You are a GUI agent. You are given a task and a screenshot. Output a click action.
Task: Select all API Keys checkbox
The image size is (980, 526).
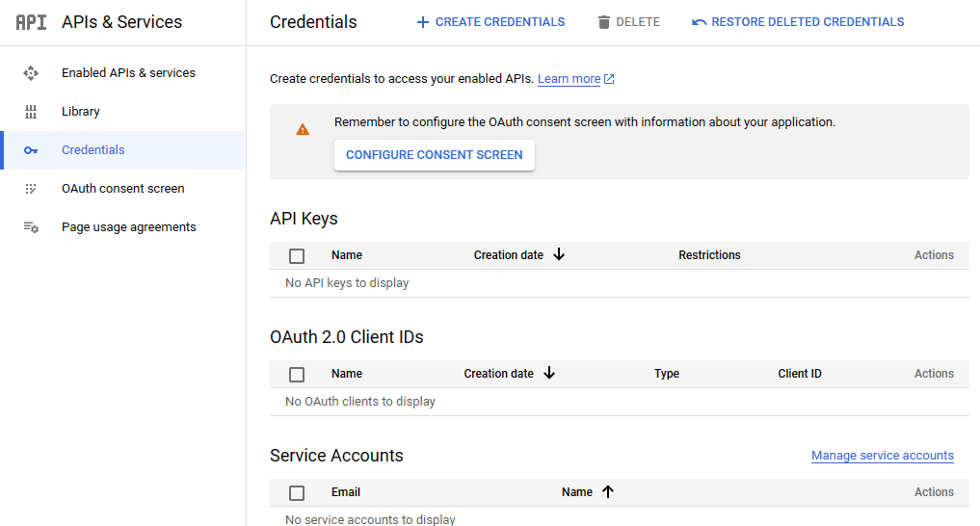(297, 256)
